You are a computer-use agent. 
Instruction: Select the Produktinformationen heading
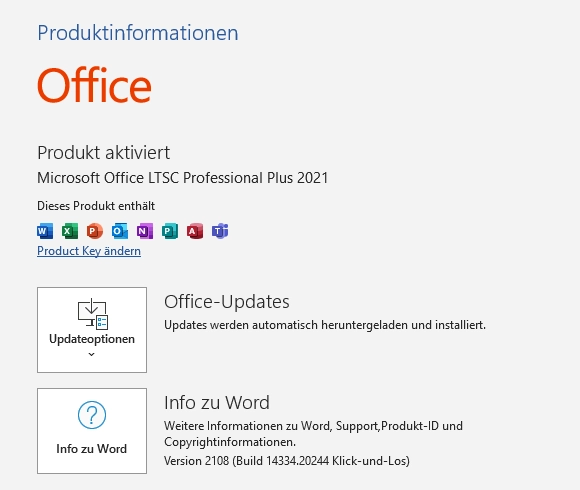(138, 33)
